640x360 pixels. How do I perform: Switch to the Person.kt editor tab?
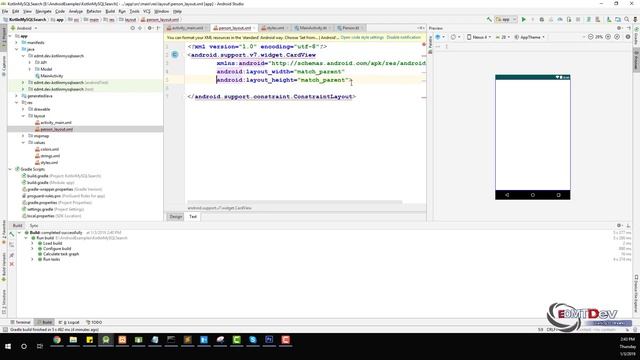[x=350, y=28]
